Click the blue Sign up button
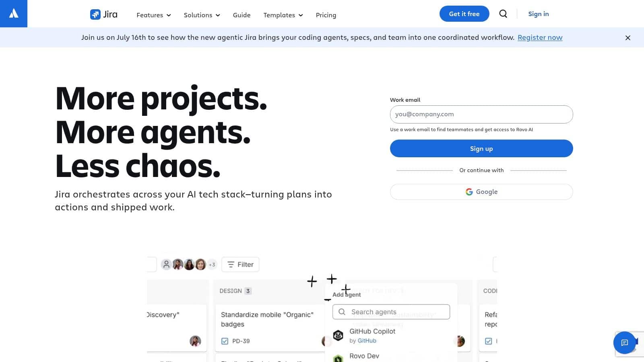 pos(481,148)
